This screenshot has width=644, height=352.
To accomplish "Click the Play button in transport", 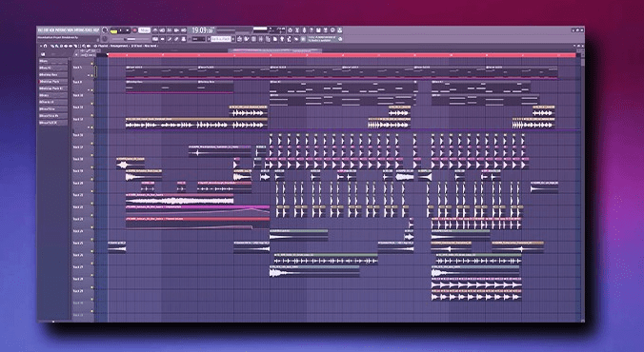I will (x=120, y=29).
